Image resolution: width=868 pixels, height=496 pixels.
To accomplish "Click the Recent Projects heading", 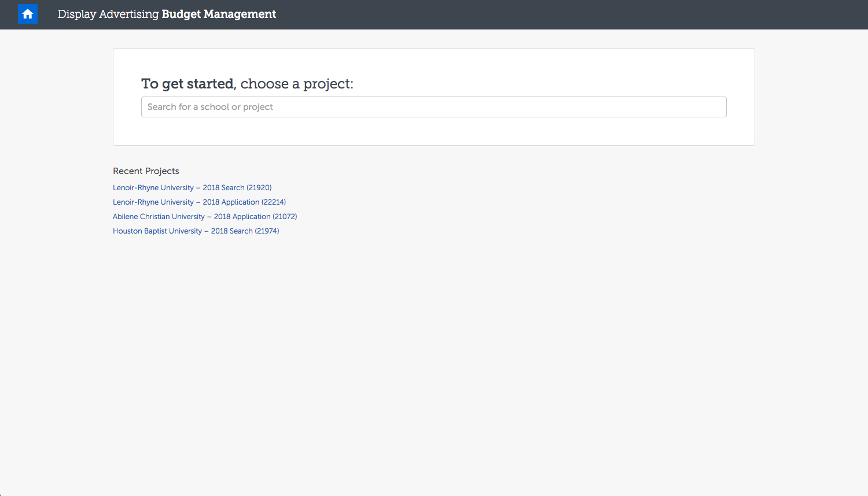I will pos(146,171).
